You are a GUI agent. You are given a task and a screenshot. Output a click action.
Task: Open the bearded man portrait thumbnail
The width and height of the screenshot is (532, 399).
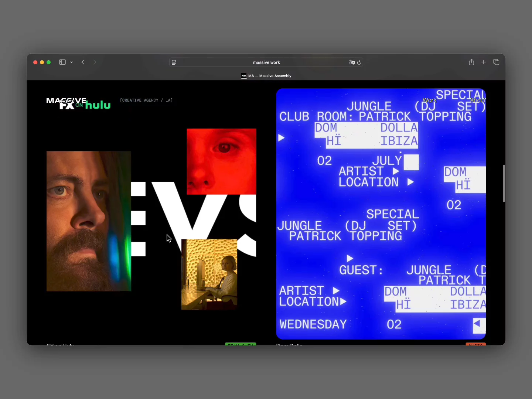pyautogui.click(x=89, y=221)
